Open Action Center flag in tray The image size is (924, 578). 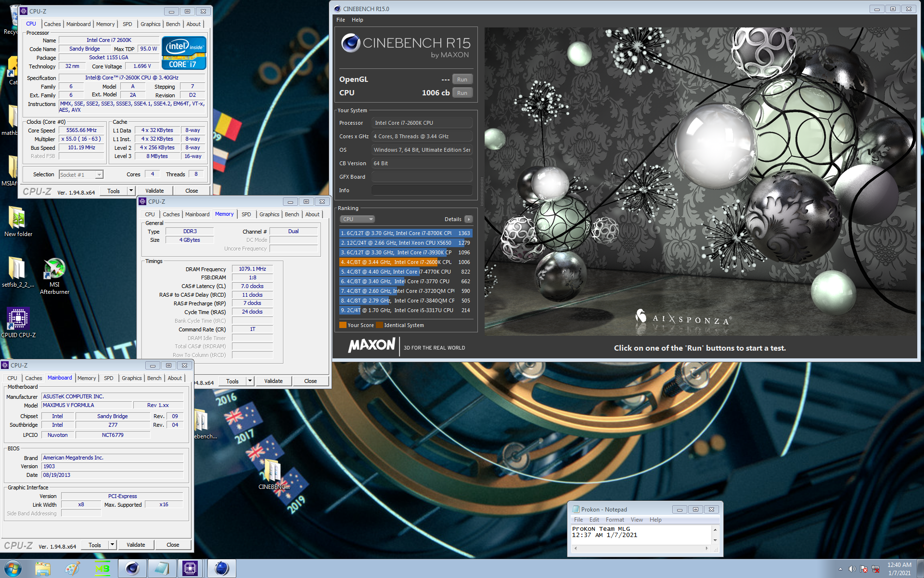click(x=864, y=569)
